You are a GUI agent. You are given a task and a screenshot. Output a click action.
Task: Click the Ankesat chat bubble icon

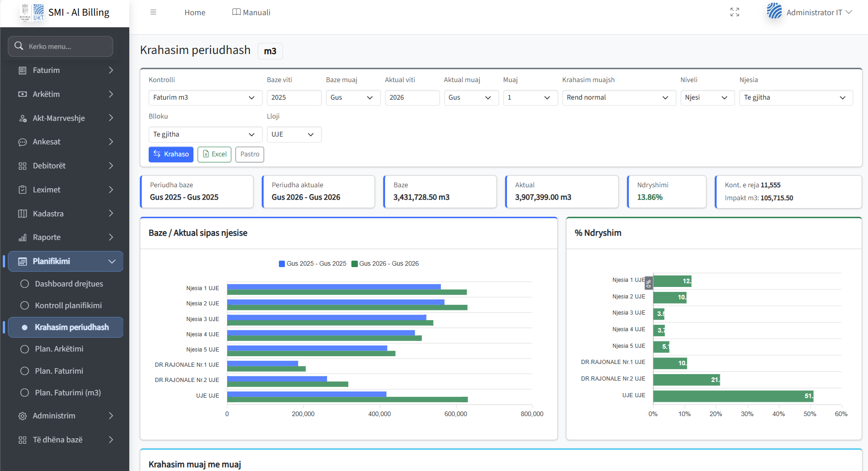tap(23, 142)
